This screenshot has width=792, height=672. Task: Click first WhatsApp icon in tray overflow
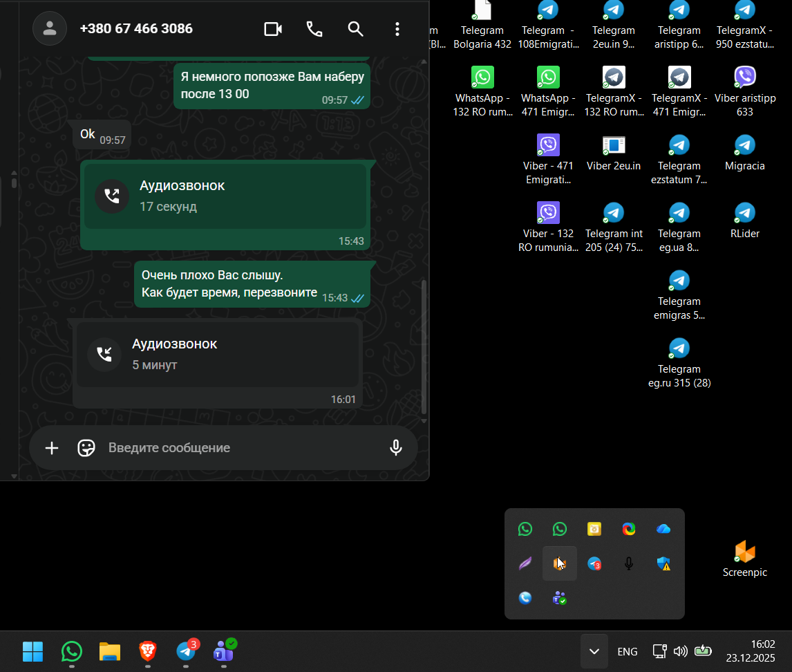525,529
